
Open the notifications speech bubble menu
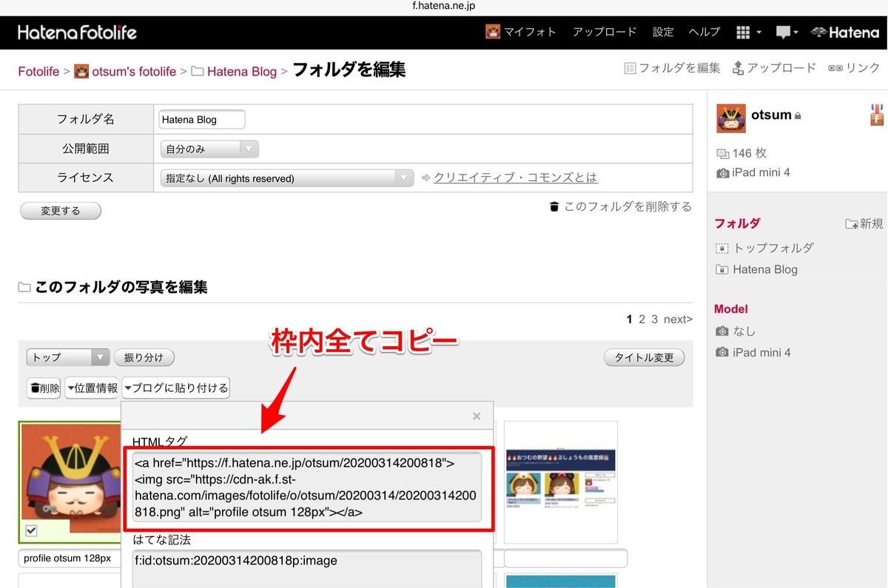[x=787, y=33]
